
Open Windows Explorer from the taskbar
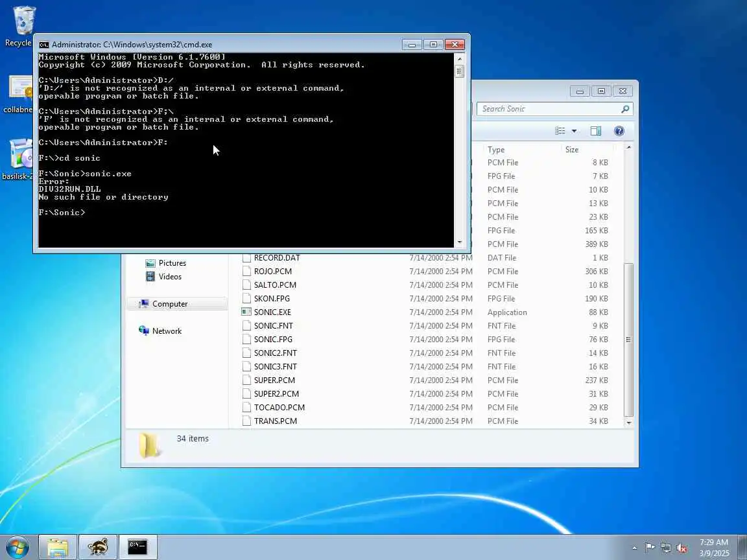pyautogui.click(x=58, y=547)
